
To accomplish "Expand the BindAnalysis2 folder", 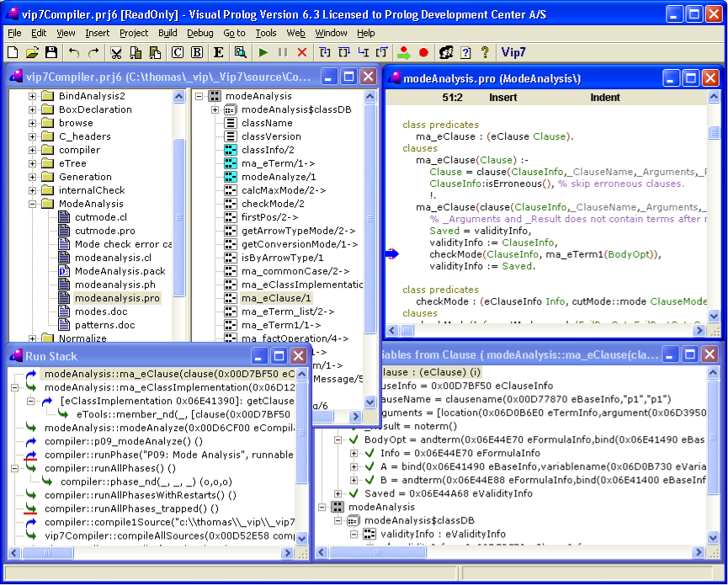I will click(32, 97).
